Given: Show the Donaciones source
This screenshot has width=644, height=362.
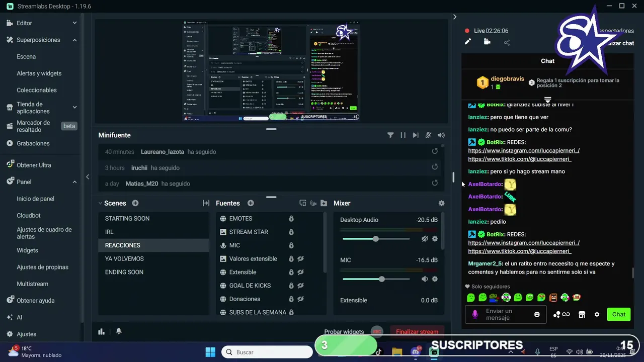Looking at the screenshot, I should click(301, 299).
